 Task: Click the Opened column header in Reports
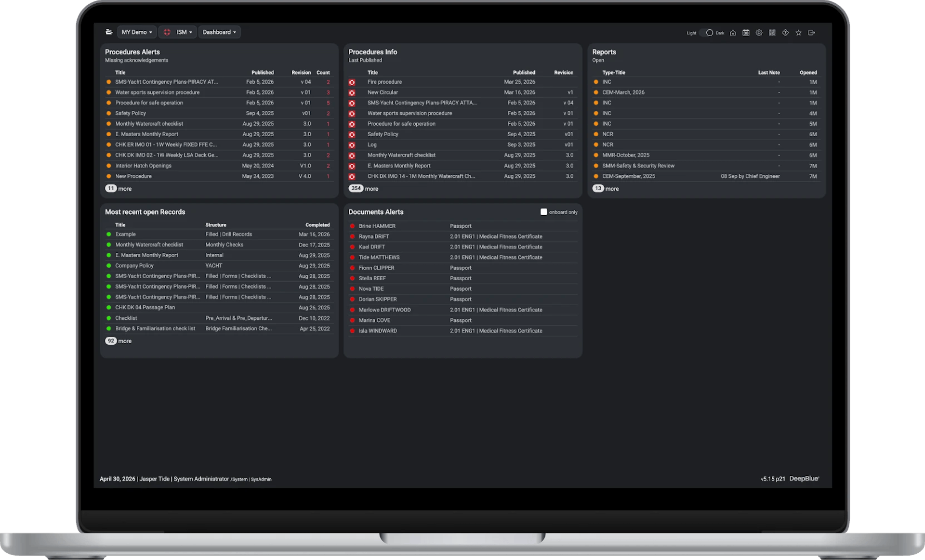pos(808,73)
